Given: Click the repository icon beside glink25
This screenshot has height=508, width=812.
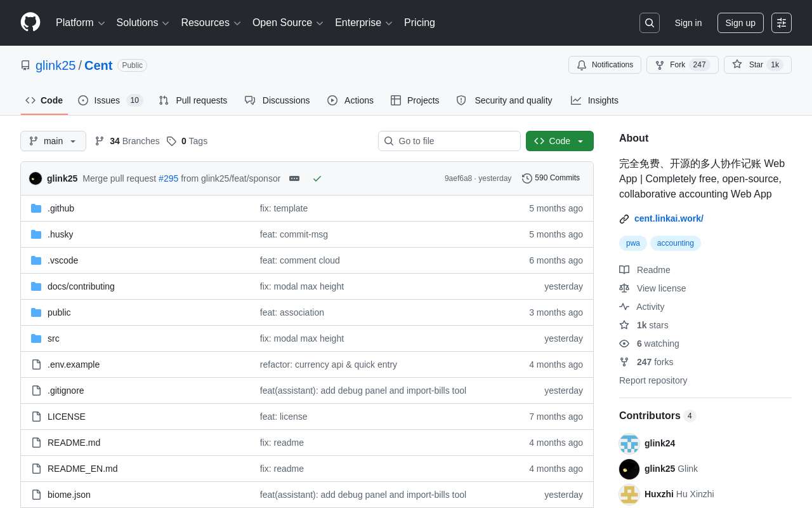Looking at the screenshot, I should [25, 65].
